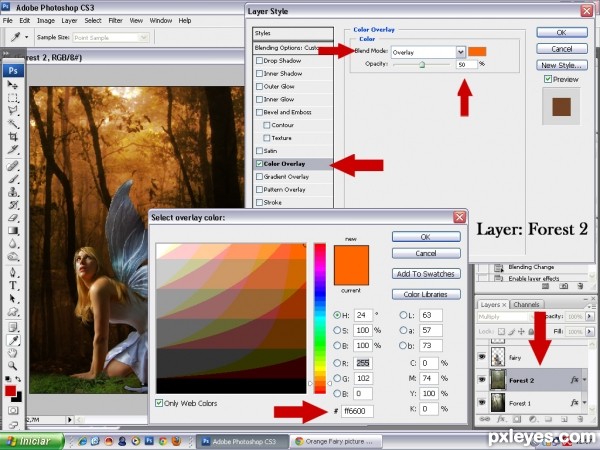The width and height of the screenshot is (600, 450).
Task: Open the File menu
Action: click(x=8, y=21)
